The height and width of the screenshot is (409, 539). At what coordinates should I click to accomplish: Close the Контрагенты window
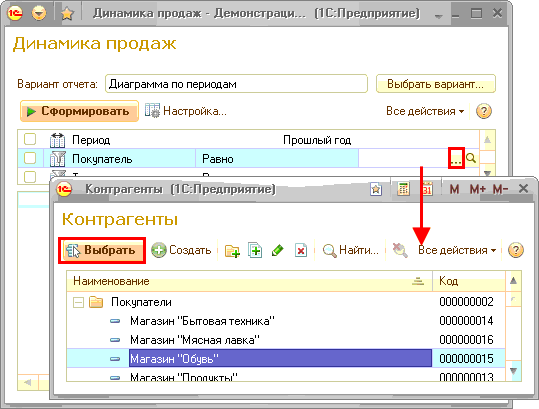coord(523,188)
